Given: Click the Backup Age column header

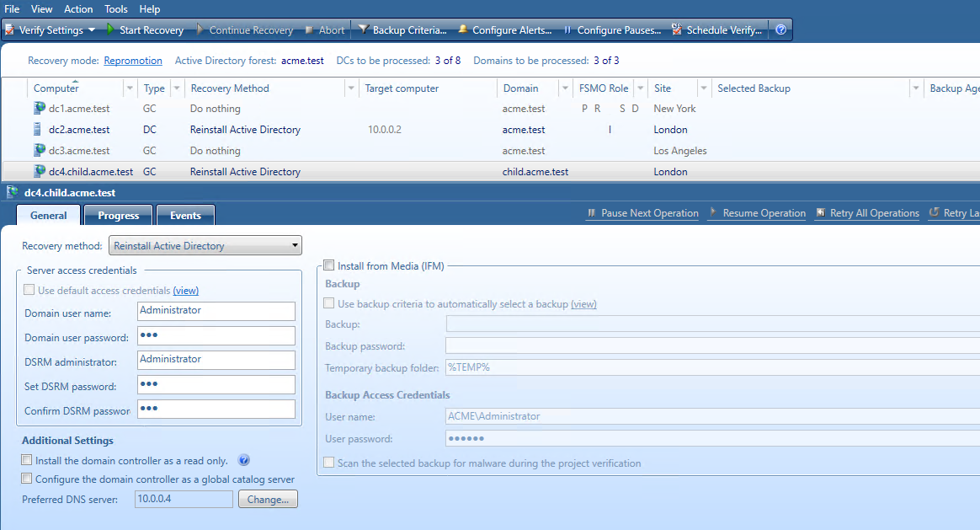Looking at the screenshot, I should click(x=954, y=88).
